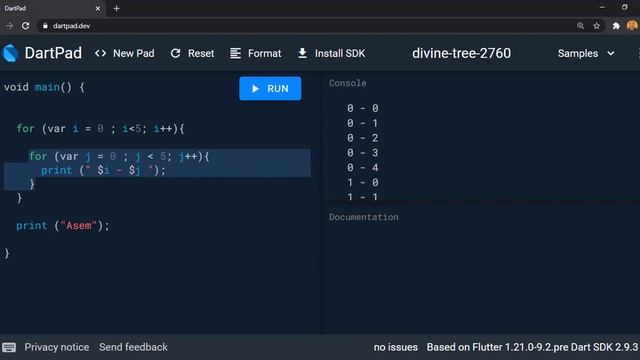640x360 pixels.
Task: Click the Reset circular arrow icon
Action: (176, 53)
